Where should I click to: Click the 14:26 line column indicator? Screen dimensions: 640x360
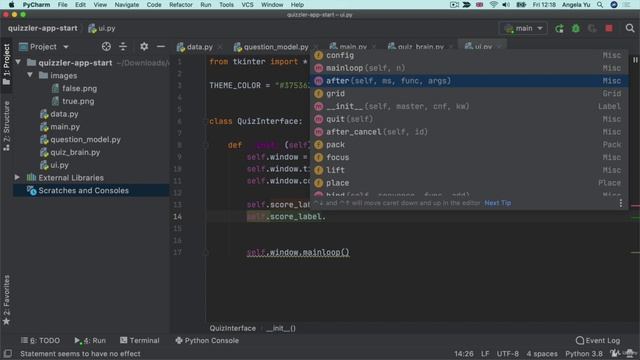click(x=464, y=353)
